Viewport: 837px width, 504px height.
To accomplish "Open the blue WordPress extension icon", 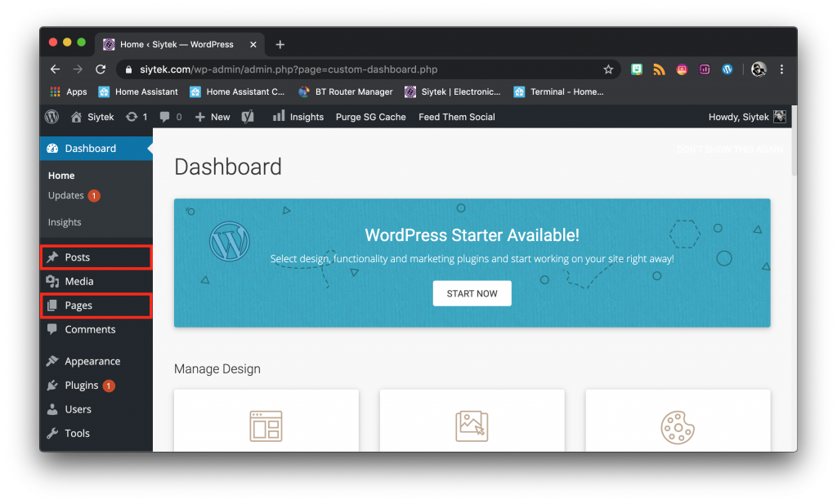I will [x=727, y=69].
